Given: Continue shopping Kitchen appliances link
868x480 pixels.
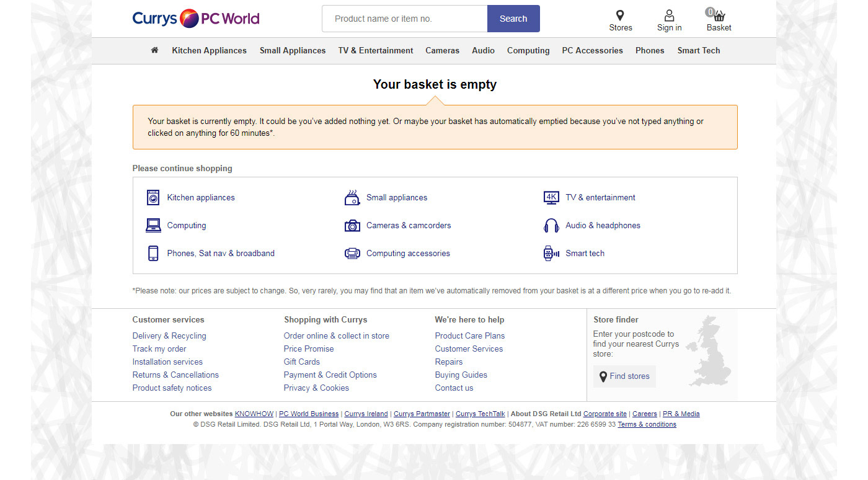Looking at the screenshot, I should 201,198.
